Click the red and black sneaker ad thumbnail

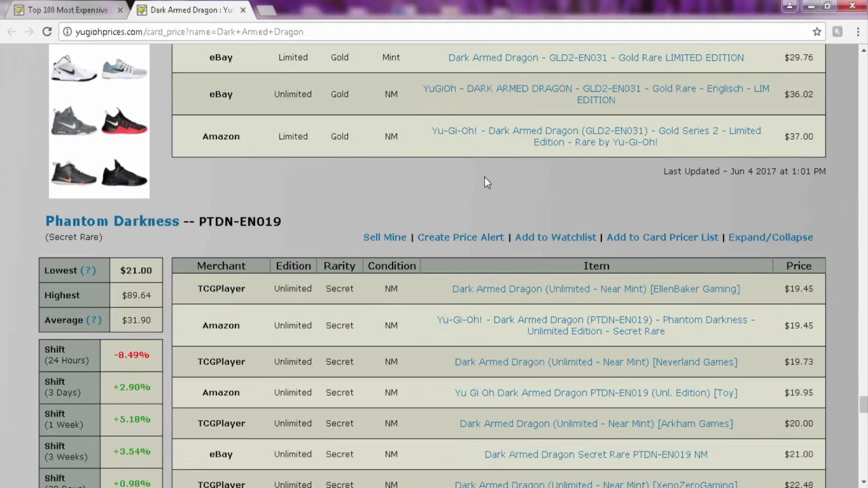click(124, 121)
